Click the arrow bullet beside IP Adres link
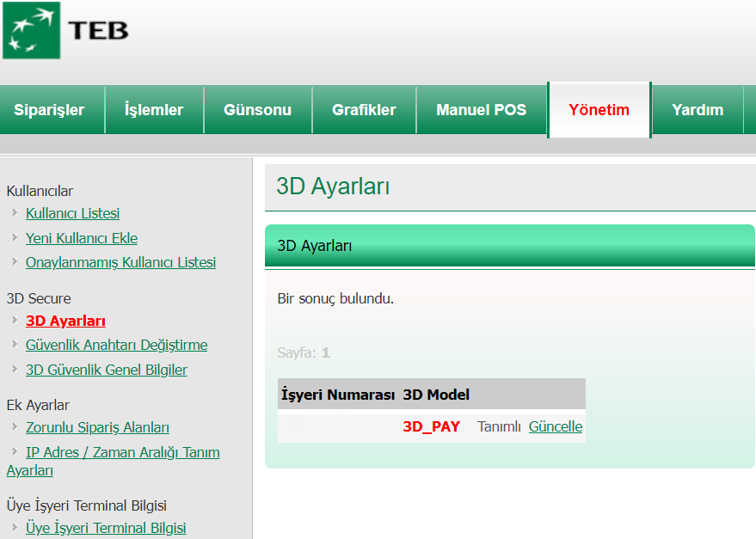The image size is (756, 539). click(15, 451)
